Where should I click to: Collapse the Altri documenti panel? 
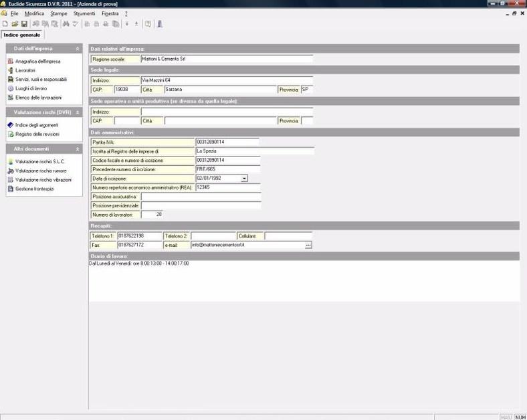78,149
